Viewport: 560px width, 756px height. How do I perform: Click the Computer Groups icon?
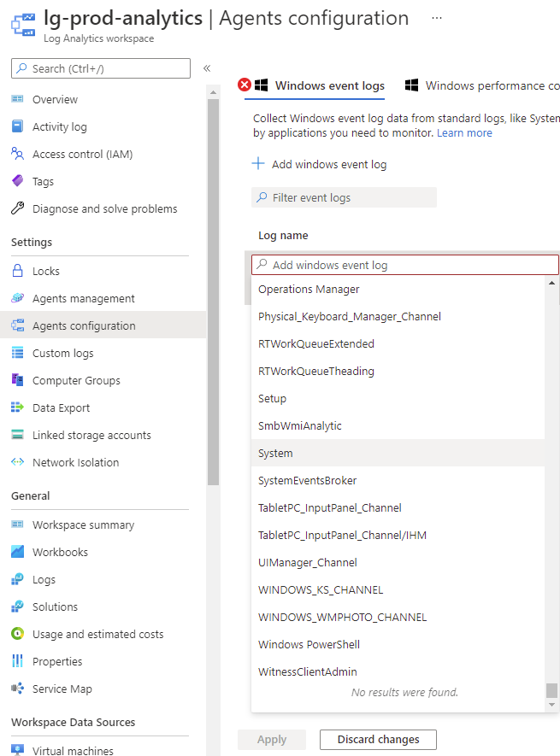point(17,380)
